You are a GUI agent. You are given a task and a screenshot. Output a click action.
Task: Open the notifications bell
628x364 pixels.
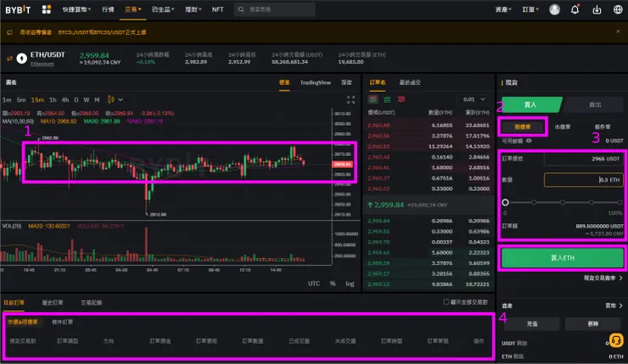click(575, 9)
